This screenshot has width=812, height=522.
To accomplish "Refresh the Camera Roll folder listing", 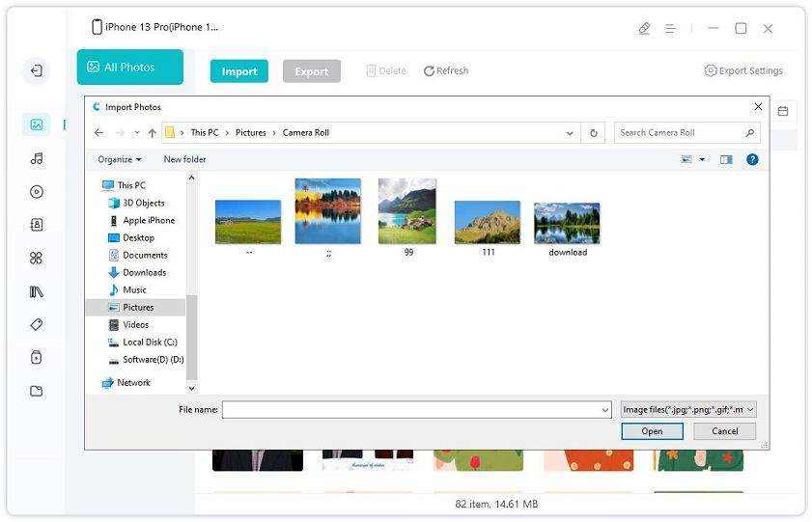I will click(594, 133).
